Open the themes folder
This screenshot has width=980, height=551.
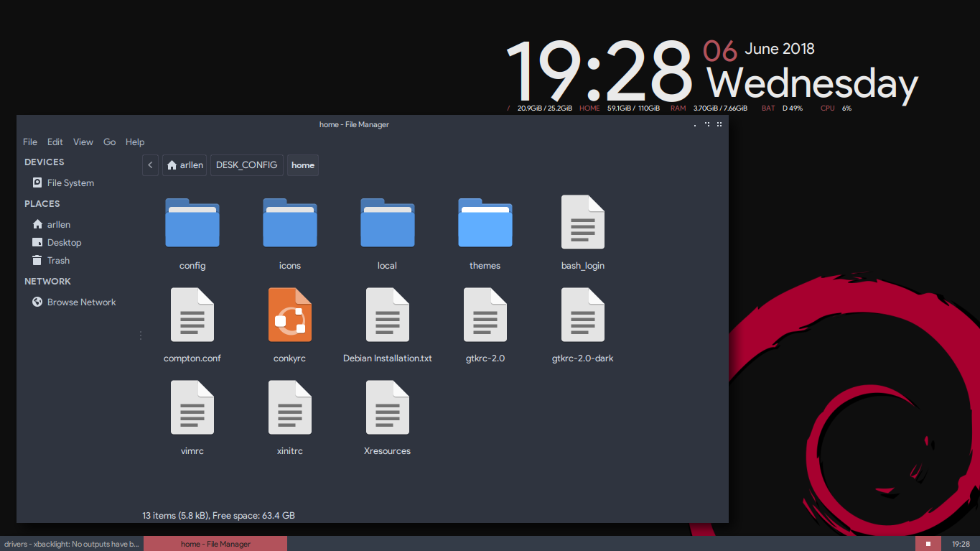(x=485, y=223)
